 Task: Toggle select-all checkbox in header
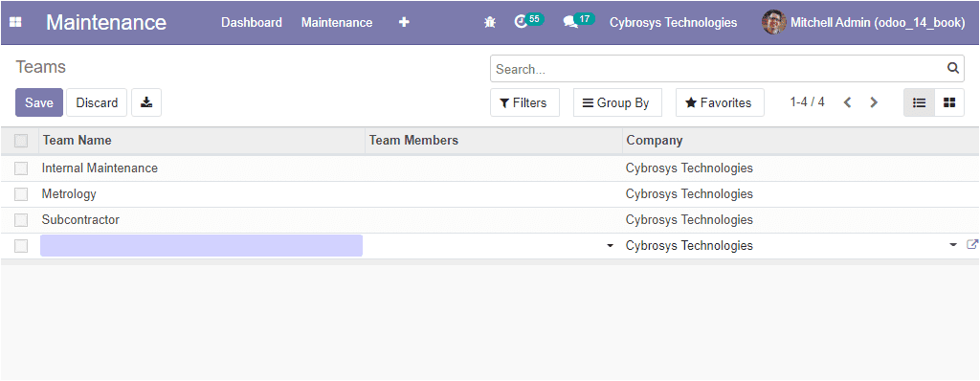tap(21, 141)
